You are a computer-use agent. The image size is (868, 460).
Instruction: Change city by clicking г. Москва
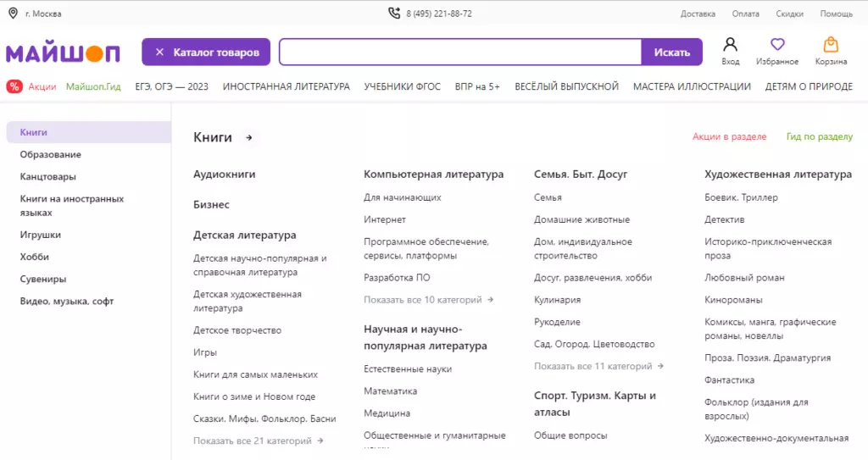pyautogui.click(x=43, y=14)
